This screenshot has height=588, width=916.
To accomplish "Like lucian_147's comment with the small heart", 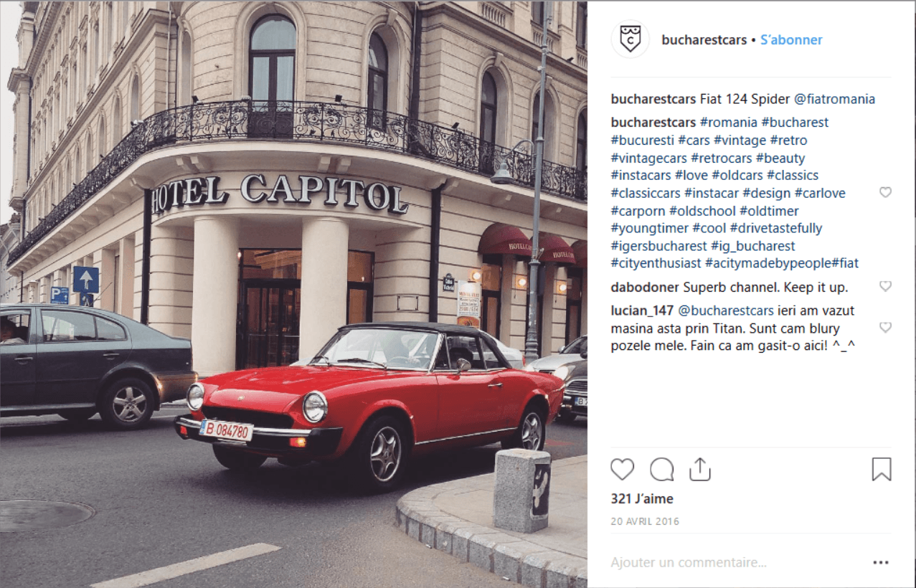I will (886, 328).
